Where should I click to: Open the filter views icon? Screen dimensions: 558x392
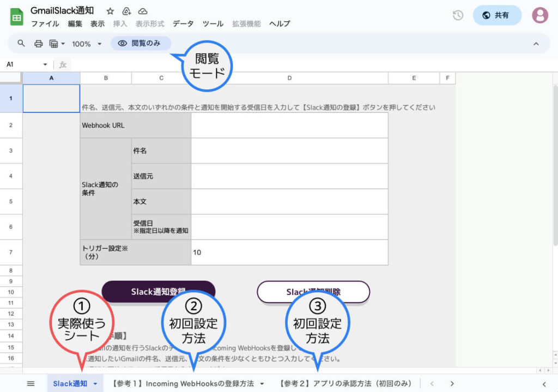coord(53,44)
